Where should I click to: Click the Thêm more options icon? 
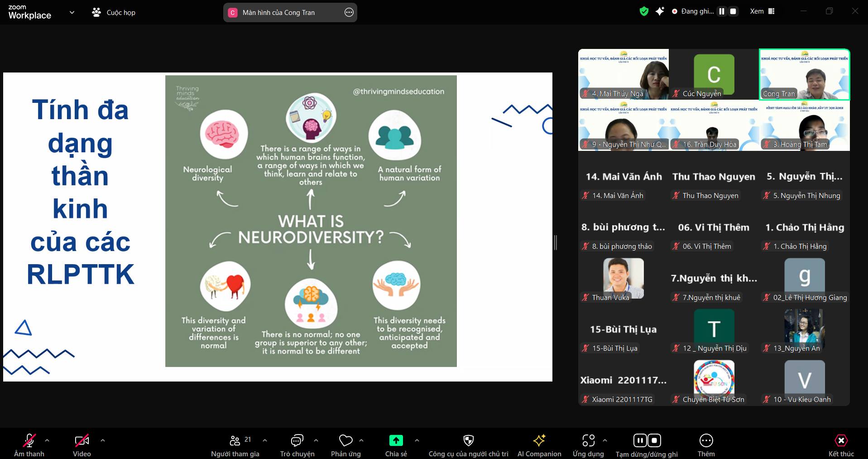706,441
